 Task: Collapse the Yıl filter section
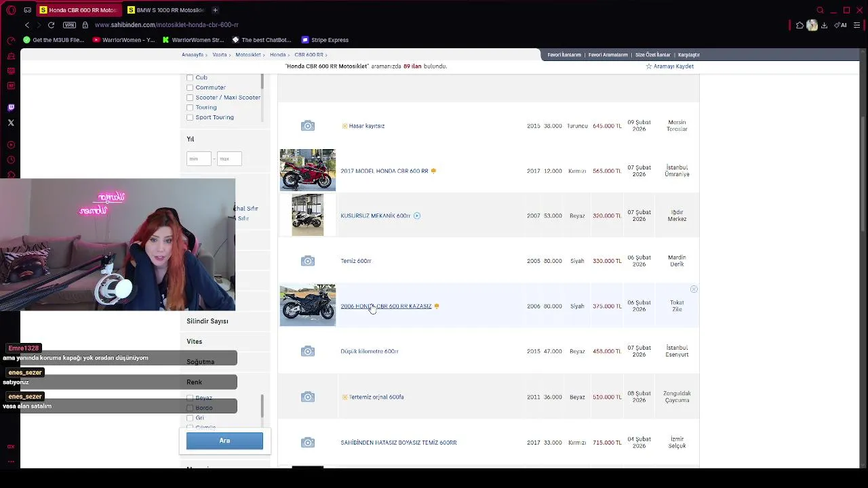click(191, 139)
